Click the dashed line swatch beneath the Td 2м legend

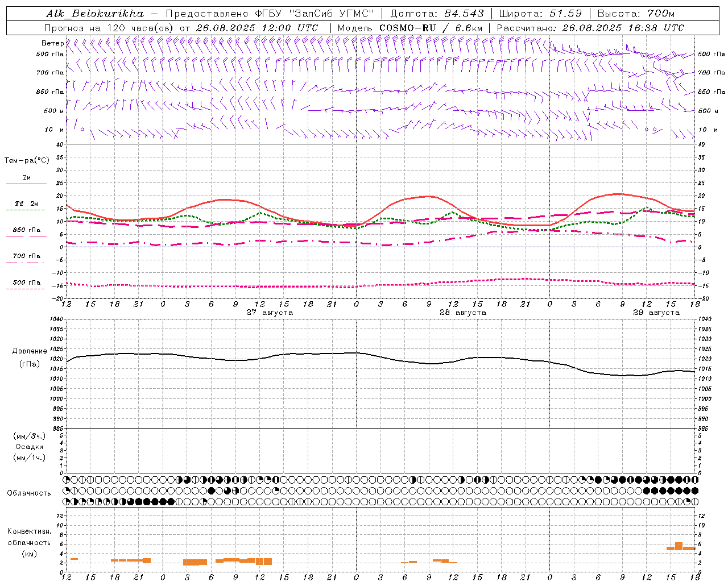pos(25,210)
